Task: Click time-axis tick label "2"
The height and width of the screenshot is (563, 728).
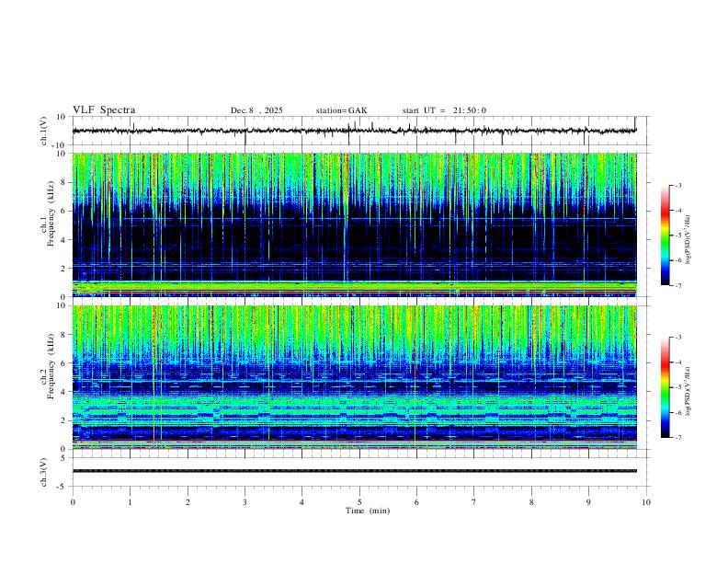Action: (x=188, y=502)
